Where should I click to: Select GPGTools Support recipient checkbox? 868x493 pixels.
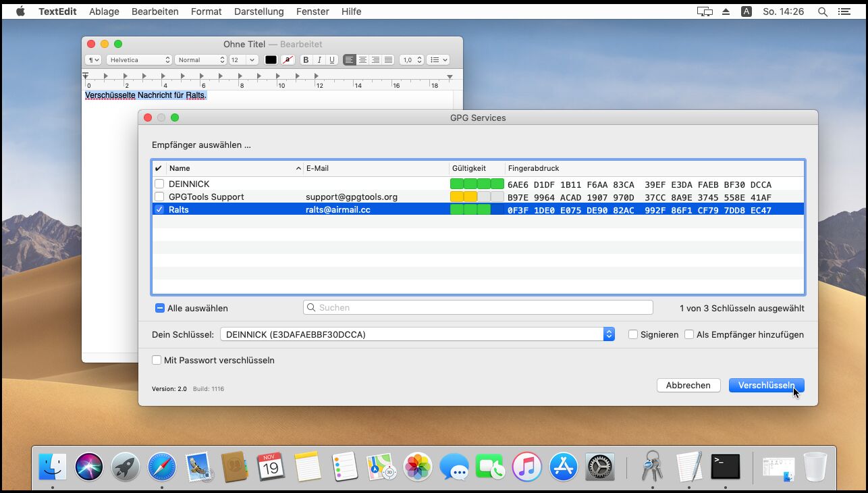159,197
